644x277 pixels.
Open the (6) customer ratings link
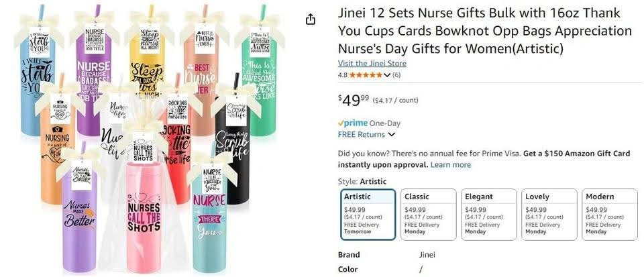[396, 75]
